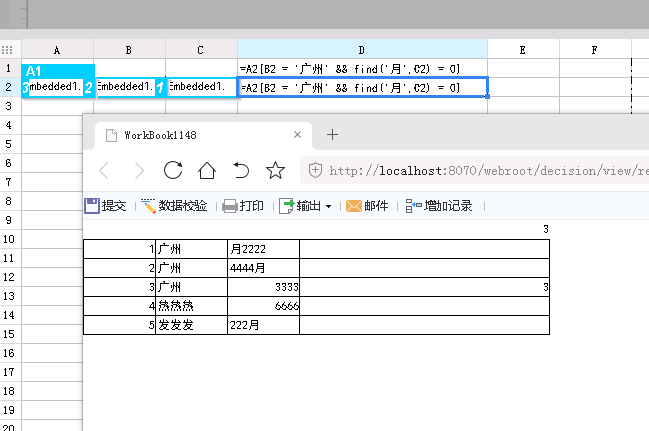Click cell B2 containing Embedded1 field
The image size is (649, 431).
[130, 87]
